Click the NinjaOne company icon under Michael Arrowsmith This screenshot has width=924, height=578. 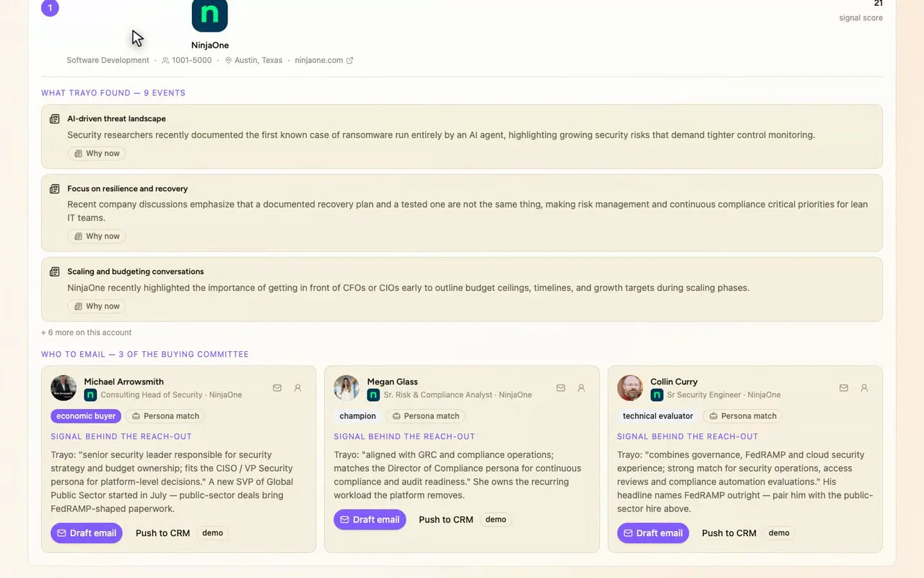click(x=90, y=395)
